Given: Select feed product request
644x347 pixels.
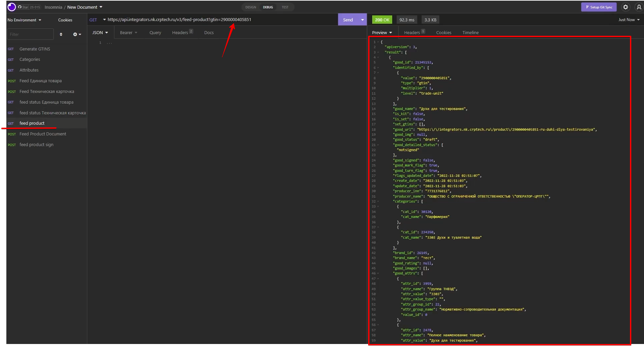Looking at the screenshot, I should (47, 123).
